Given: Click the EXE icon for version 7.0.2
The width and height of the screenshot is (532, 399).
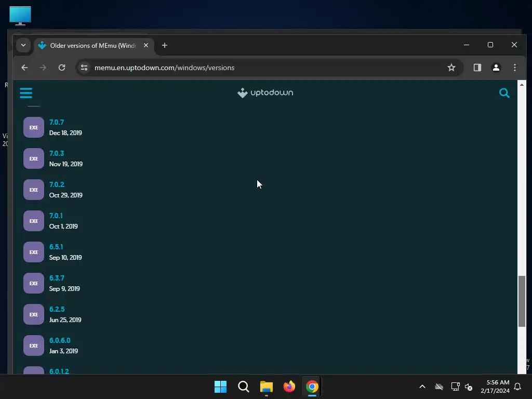Looking at the screenshot, I should pos(34,190).
